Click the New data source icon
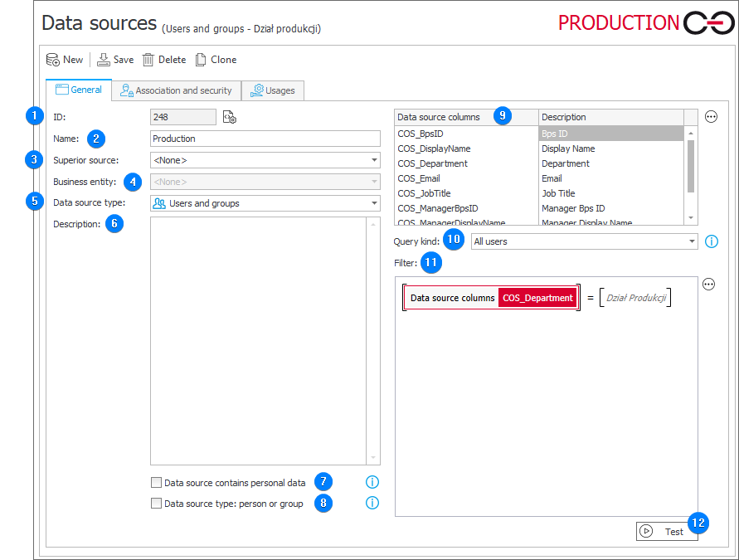This screenshot has height=560, width=739. (52, 60)
